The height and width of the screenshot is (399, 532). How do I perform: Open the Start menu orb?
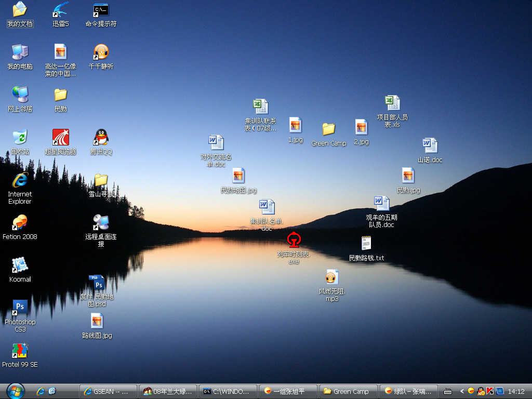click(16, 391)
